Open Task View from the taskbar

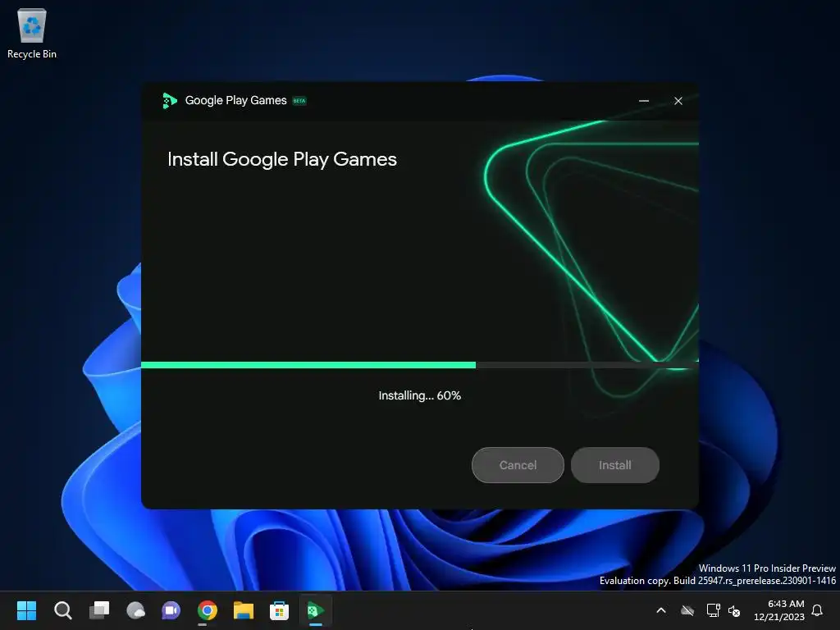pos(99,610)
